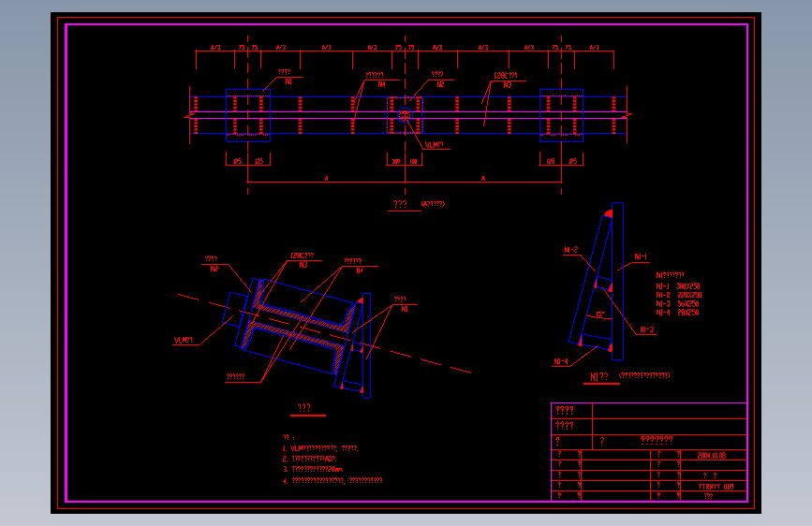
Task: Click the N2 callout in the section view
Action: pos(214,269)
